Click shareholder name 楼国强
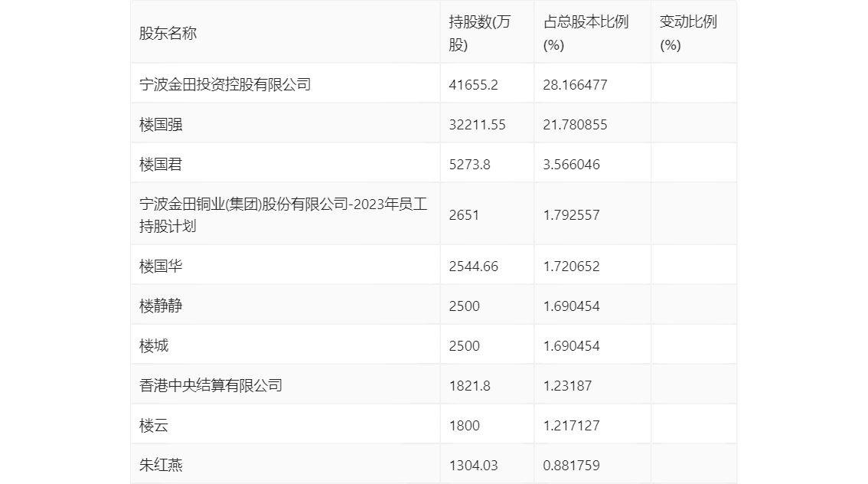The height and width of the screenshot is (484, 868). 161,125
